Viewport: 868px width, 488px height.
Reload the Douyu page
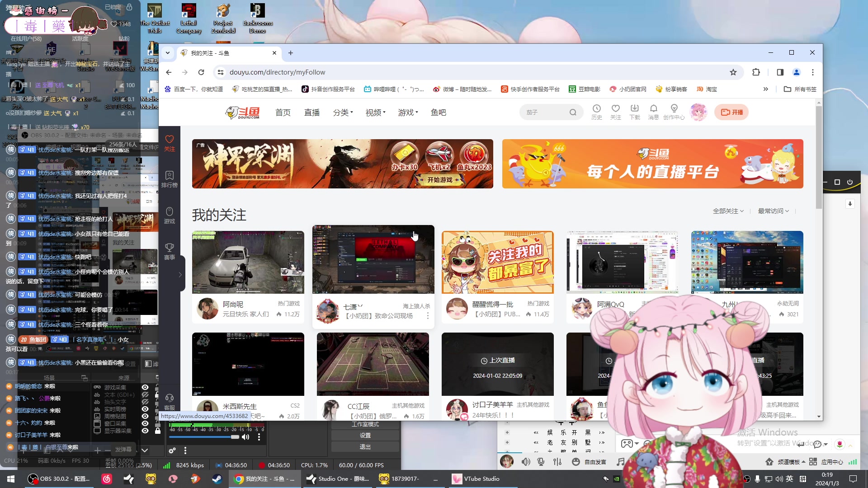(201, 72)
